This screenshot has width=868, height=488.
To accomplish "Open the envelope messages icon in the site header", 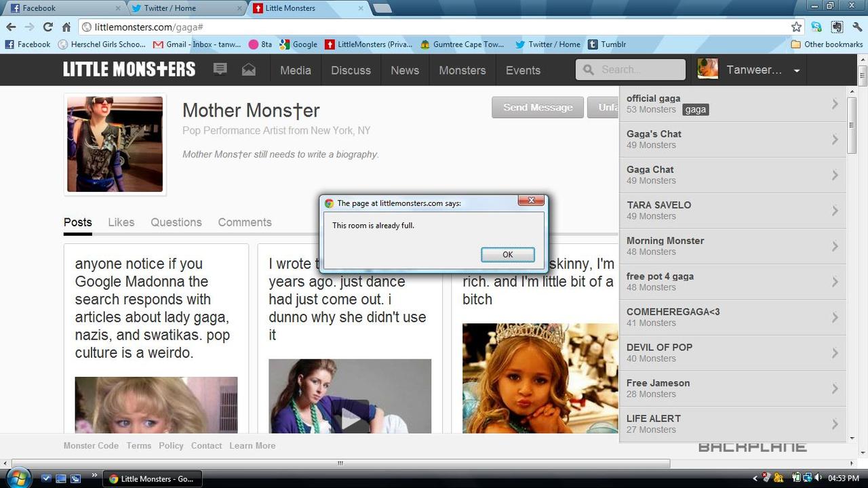I will [x=249, y=69].
